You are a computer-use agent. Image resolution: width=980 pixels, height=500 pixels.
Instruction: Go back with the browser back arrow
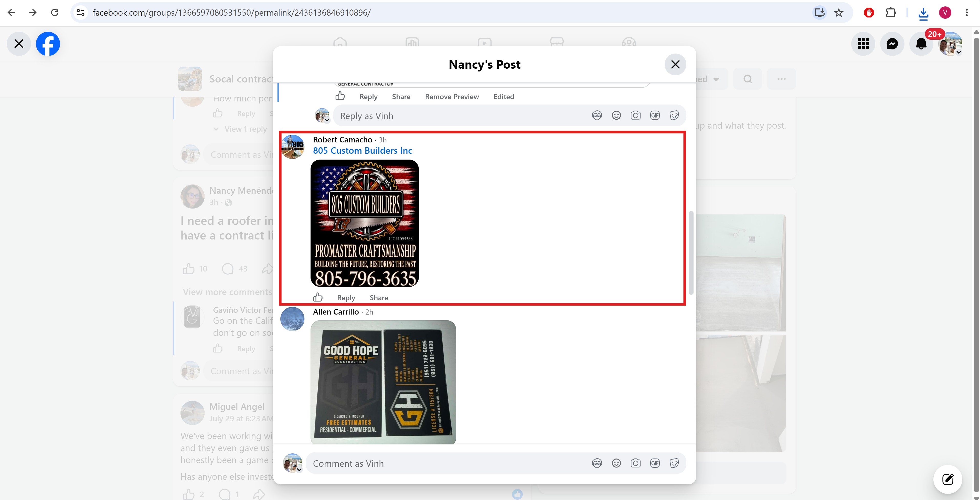pyautogui.click(x=12, y=13)
